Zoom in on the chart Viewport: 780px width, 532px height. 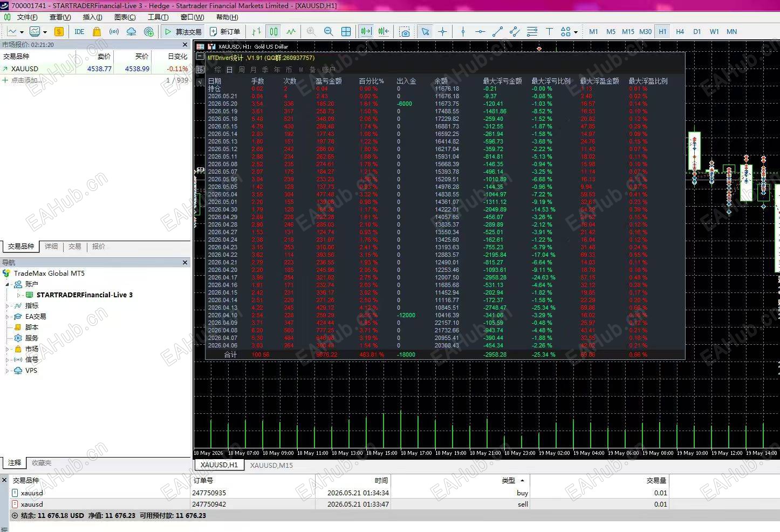tap(311, 32)
